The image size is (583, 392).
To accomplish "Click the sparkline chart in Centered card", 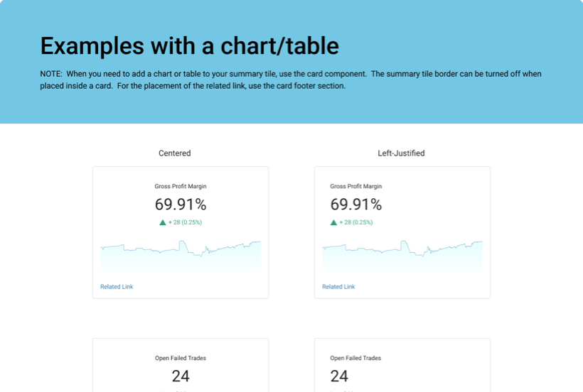I will [x=181, y=254].
